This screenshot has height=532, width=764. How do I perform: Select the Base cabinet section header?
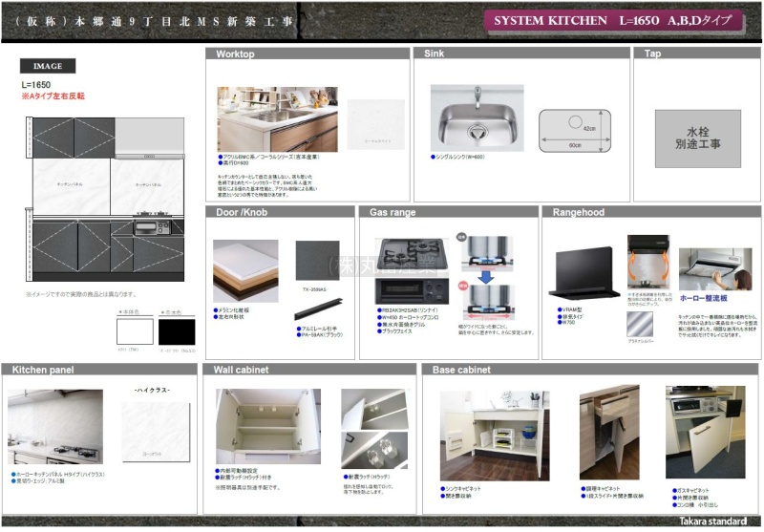coord(461,370)
